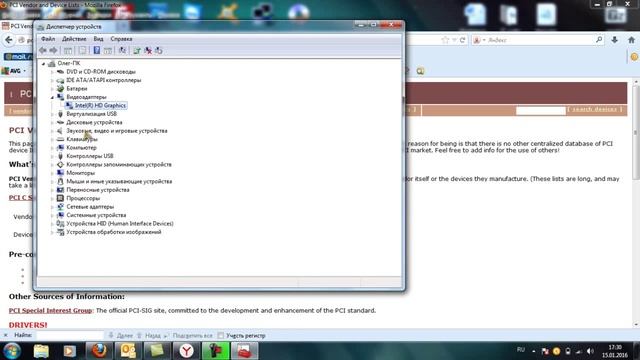Disable device toolbar icon
The width and height of the screenshot is (640, 360).
[x=158, y=51]
